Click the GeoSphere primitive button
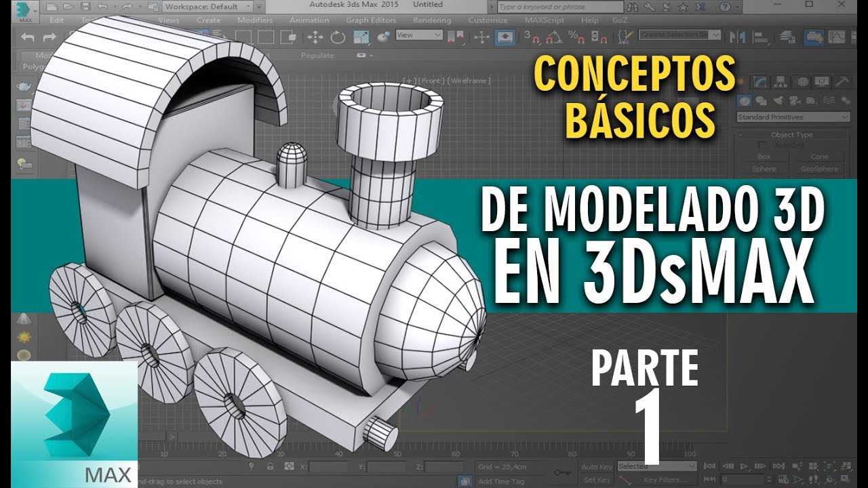Screen dimensions: 868x488 coord(819,169)
